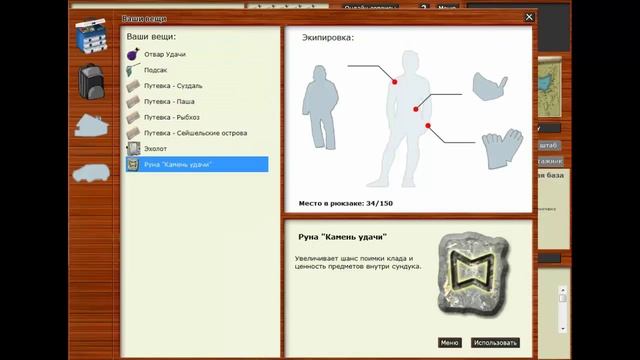Click the red hand marker on figure
640x360 pixels.
click(x=428, y=126)
